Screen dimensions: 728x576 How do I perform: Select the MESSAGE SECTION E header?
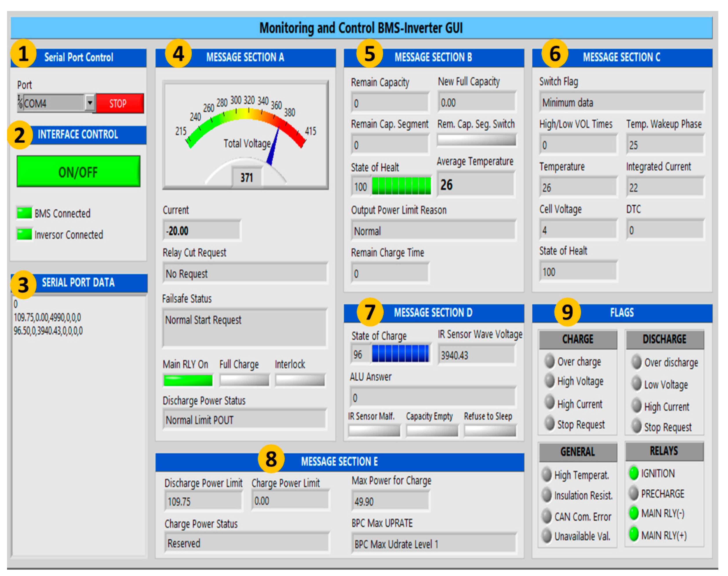339,462
